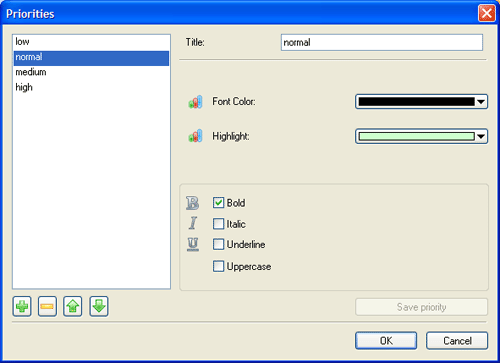Confirm with the OK button
Screen dimensions: 500x363
click(386, 341)
